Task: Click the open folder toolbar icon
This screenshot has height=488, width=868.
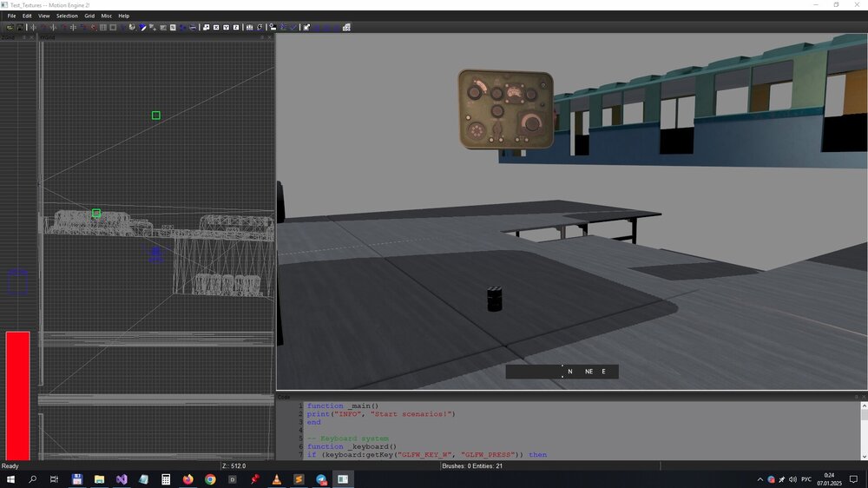Action: tap(9, 27)
